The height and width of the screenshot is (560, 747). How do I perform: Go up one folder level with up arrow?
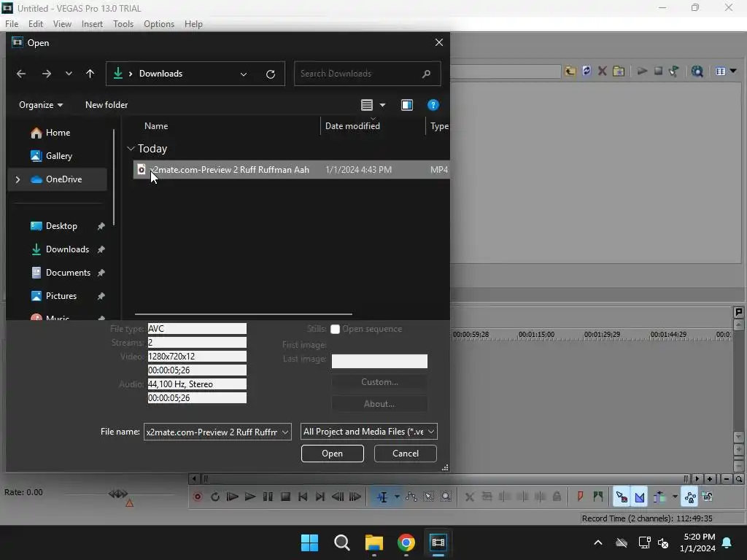90,74
